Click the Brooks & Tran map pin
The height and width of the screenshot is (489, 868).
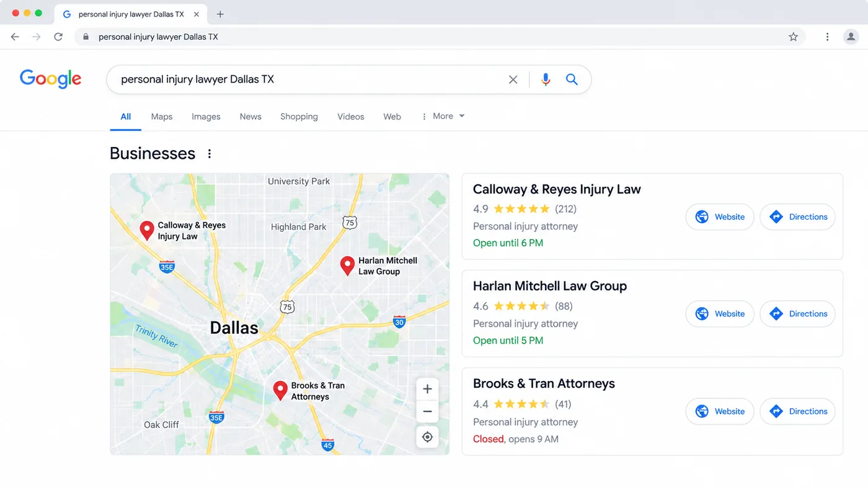coord(280,390)
